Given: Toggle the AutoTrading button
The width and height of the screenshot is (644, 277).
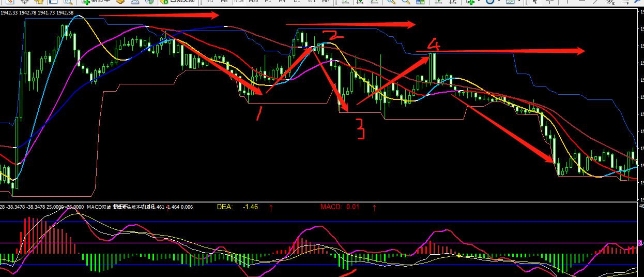Looking at the screenshot, I should tap(177, 2).
